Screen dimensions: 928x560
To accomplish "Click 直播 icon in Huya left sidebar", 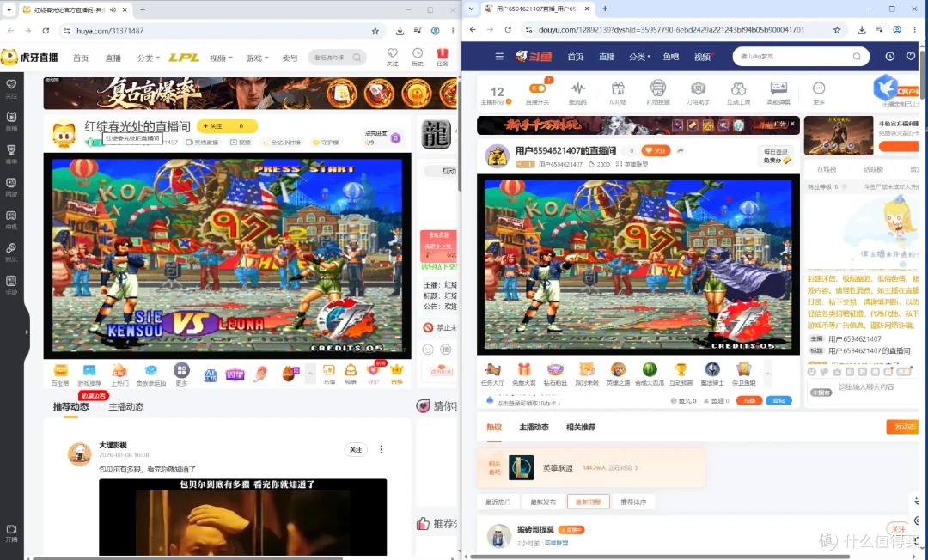I will (x=11, y=120).
